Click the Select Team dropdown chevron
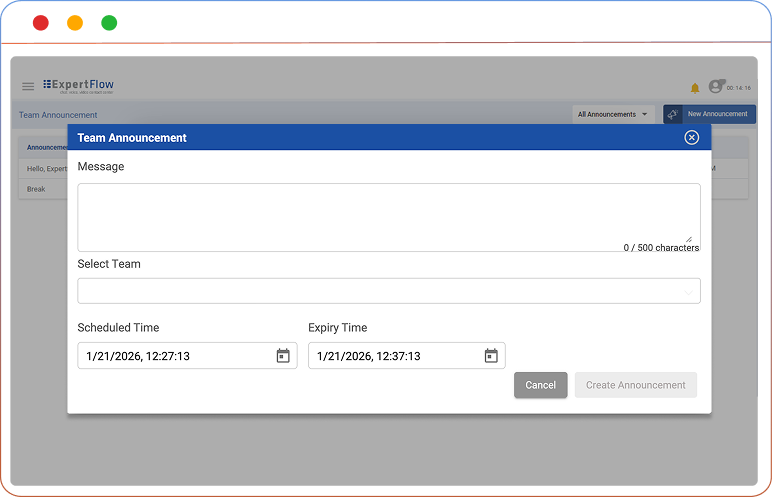Screen dimensions: 772x498 688,291
